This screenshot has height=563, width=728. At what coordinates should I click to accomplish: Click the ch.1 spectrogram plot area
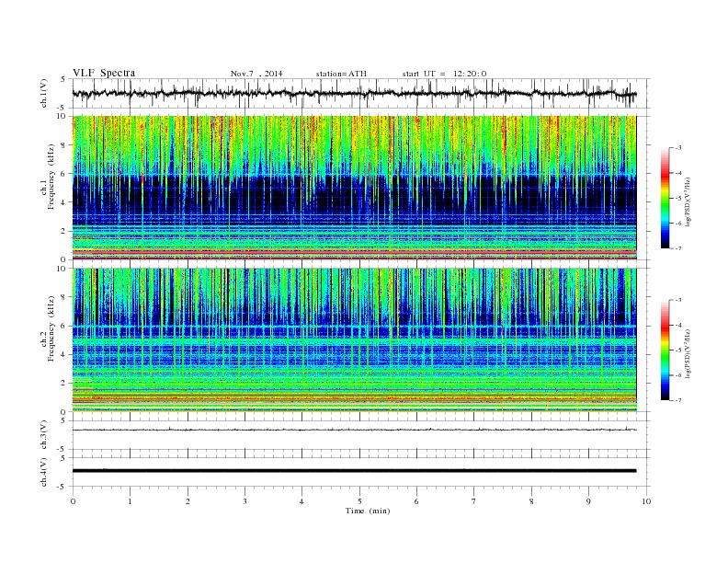coord(355,188)
